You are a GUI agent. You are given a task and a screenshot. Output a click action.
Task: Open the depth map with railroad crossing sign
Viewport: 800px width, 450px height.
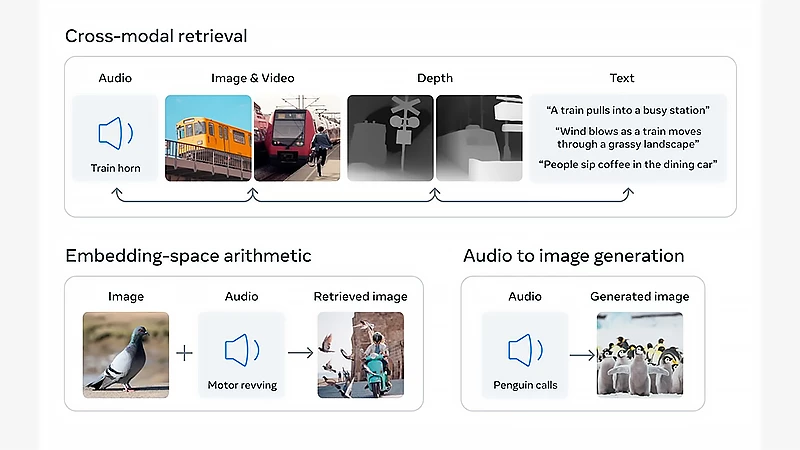pyautogui.click(x=390, y=138)
